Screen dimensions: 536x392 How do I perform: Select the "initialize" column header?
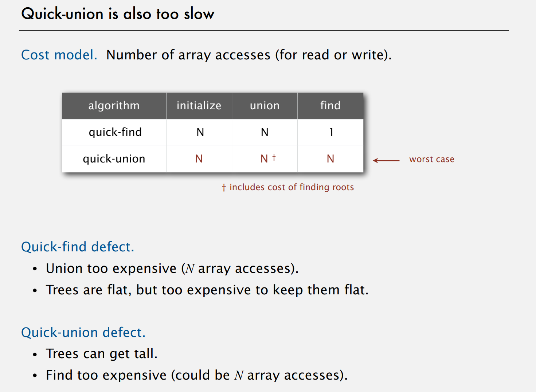199,106
